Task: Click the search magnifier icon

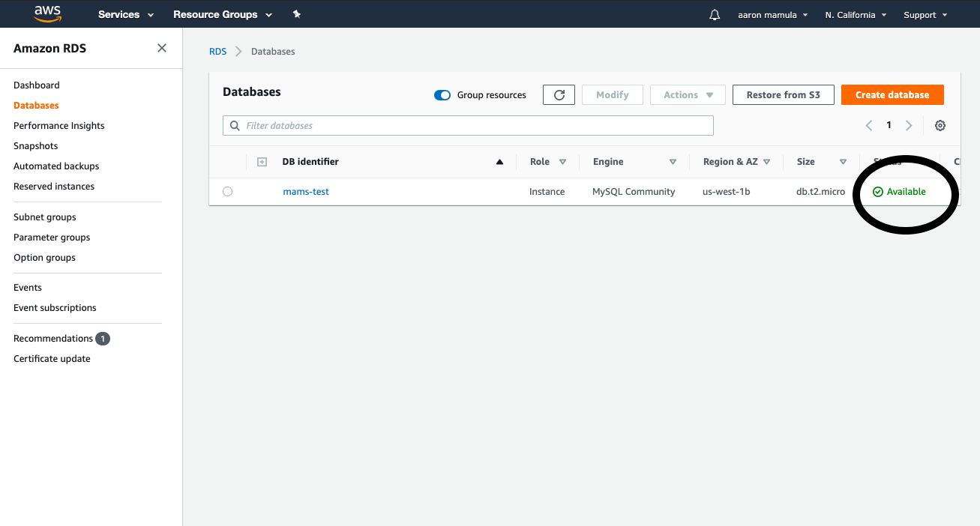Action: click(235, 126)
